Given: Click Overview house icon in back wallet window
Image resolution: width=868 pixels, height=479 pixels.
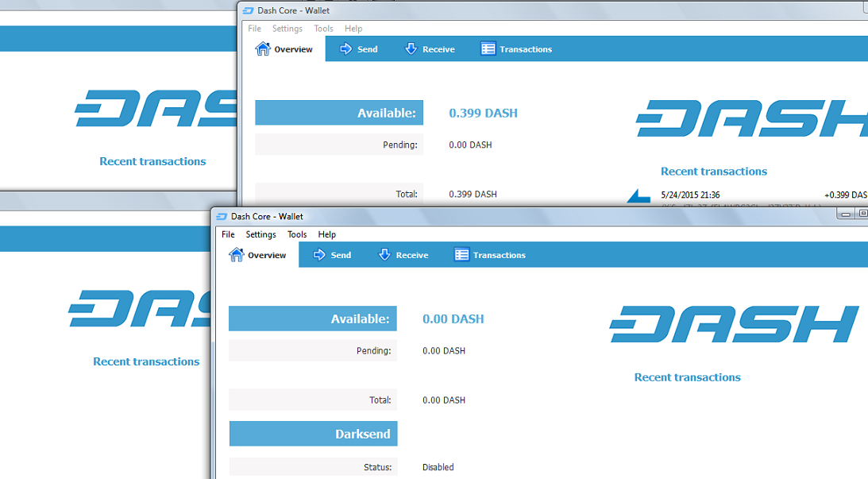Looking at the screenshot, I should click(x=263, y=48).
